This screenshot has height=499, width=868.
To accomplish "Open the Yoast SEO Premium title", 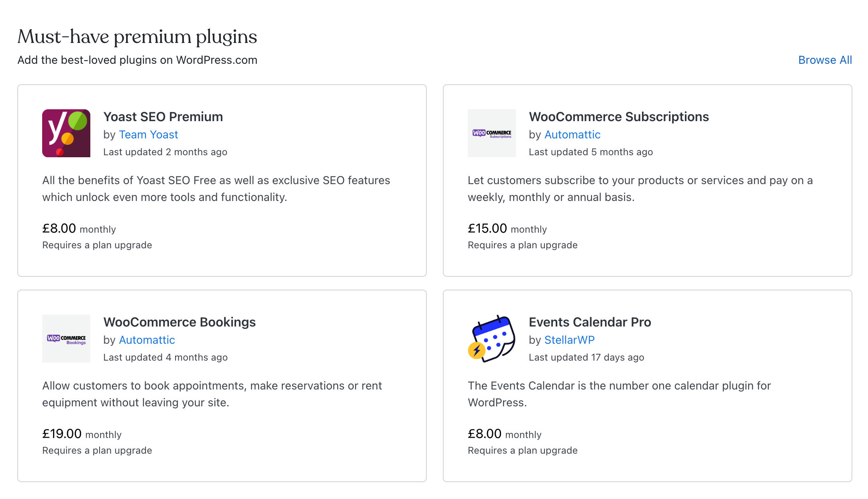I will point(163,117).
